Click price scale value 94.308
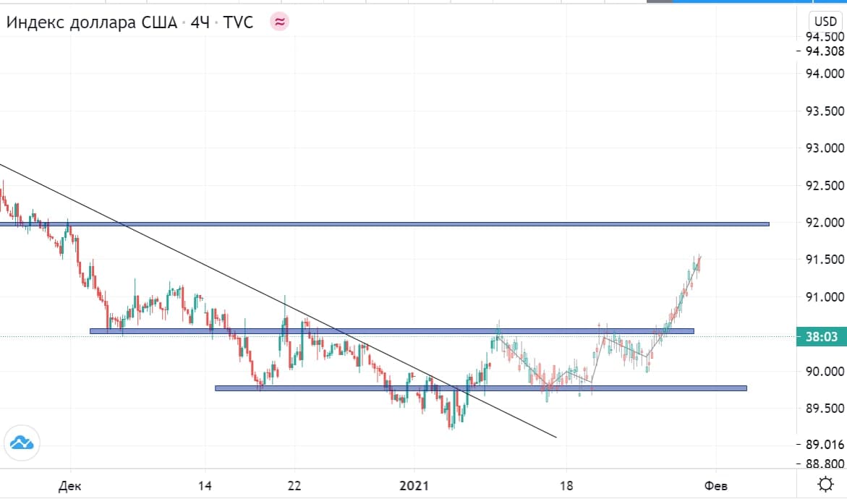The image size is (847, 504). (825, 51)
